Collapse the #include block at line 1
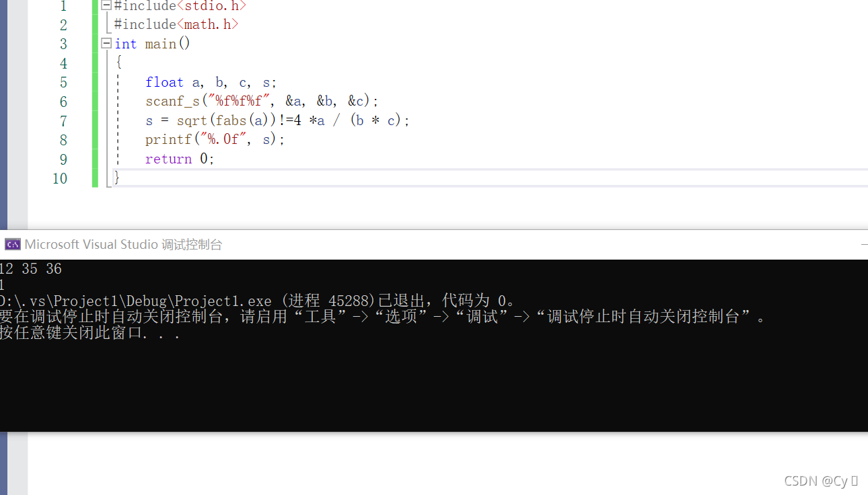868x495 pixels. (x=106, y=5)
